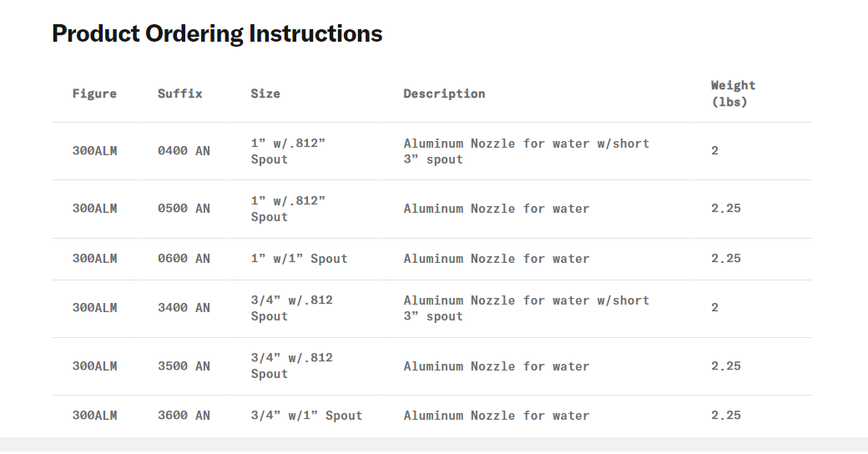Select the Suffix column header
Screen dimensions: 868x454
point(180,93)
